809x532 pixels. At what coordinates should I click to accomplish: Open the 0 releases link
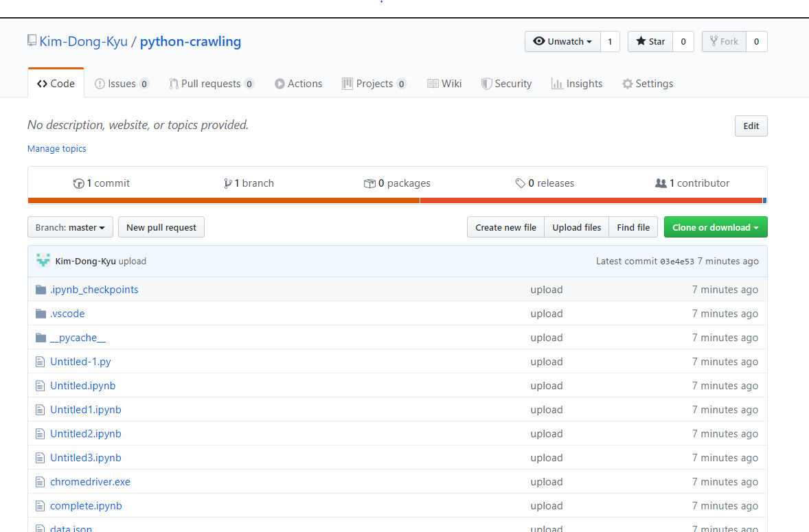coord(545,183)
